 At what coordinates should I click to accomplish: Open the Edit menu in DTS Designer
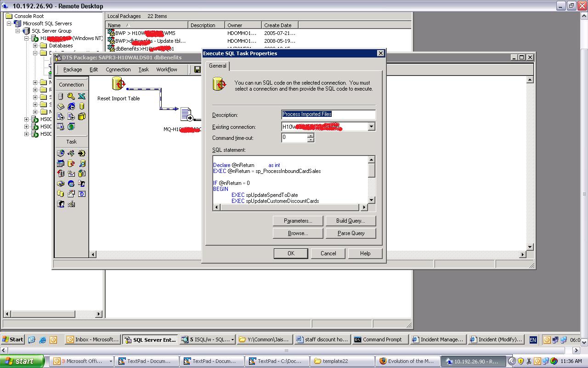coord(94,69)
